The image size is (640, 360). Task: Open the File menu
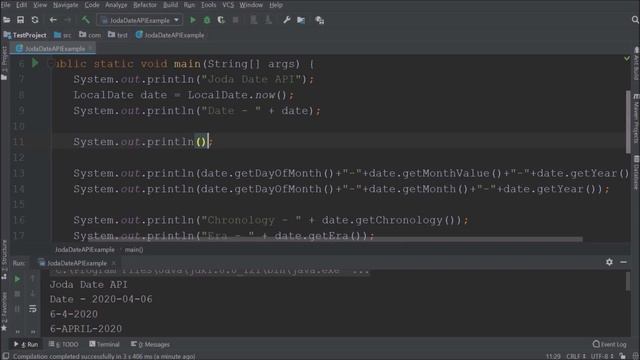point(5,5)
